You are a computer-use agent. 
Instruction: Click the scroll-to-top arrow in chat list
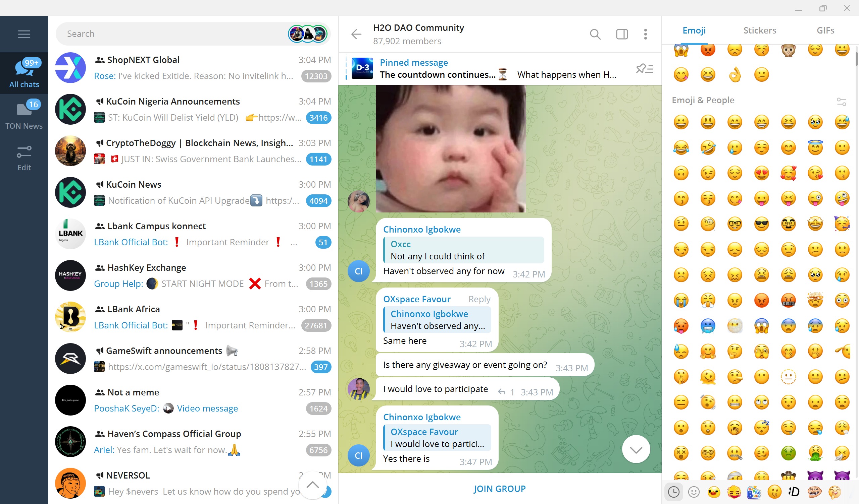[x=312, y=485]
